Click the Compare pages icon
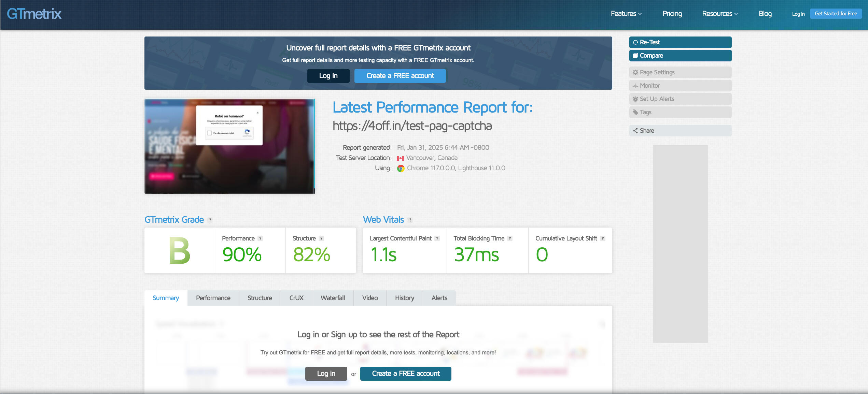Image resolution: width=868 pixels, height=394 pixels. (635, 56)
